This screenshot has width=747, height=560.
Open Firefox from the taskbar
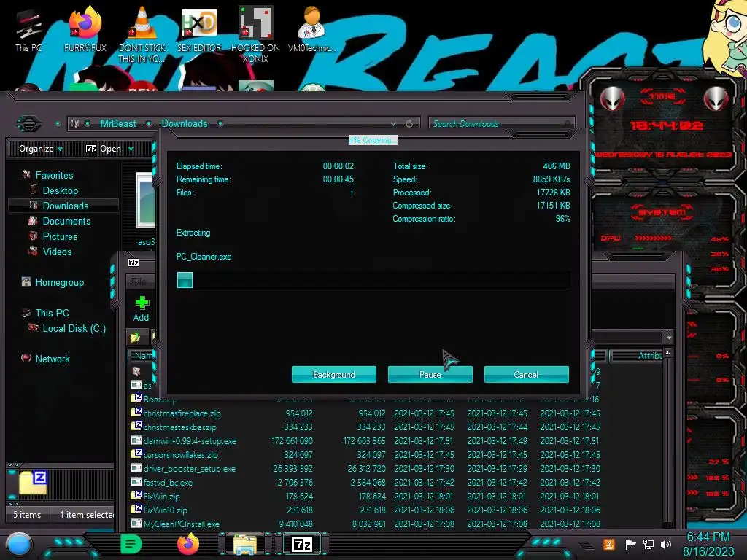tap(188, 544)
